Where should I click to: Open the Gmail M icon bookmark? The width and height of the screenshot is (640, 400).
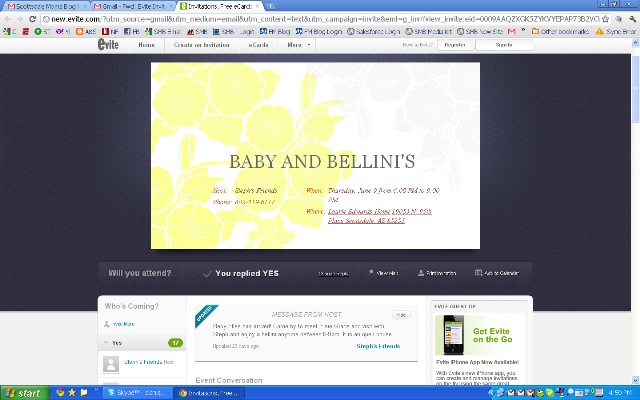tap(511, 31)
